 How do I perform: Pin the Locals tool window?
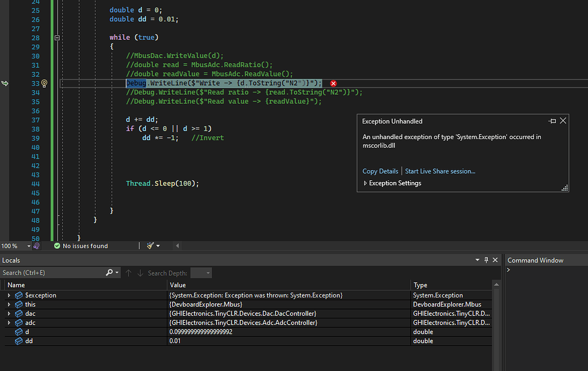[486, 260]
